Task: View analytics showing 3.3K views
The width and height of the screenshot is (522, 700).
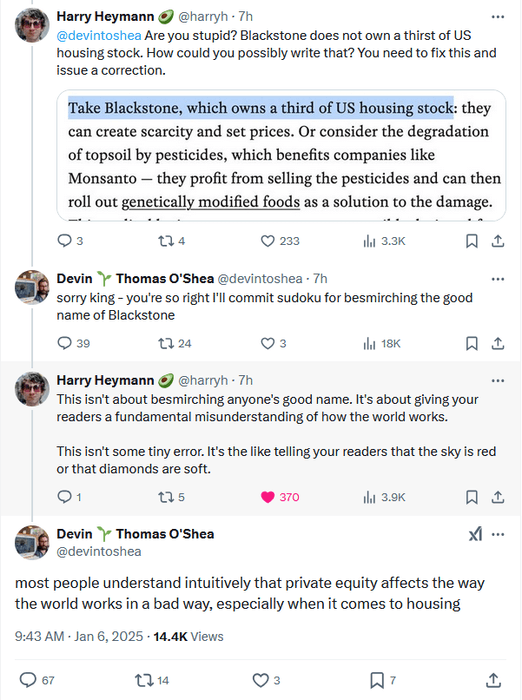Action: click(384, 241)
